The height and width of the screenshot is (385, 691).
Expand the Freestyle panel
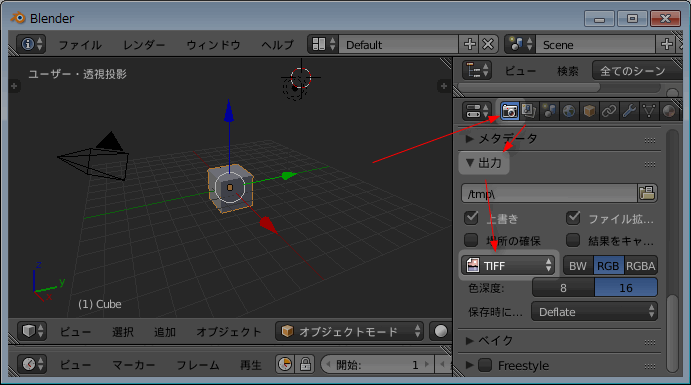click(469, 365)
